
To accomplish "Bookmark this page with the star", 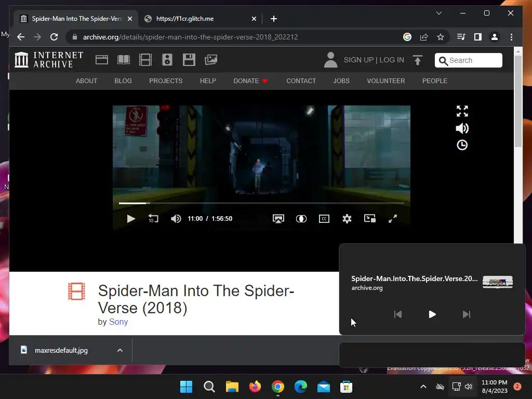I will point(441,37).
